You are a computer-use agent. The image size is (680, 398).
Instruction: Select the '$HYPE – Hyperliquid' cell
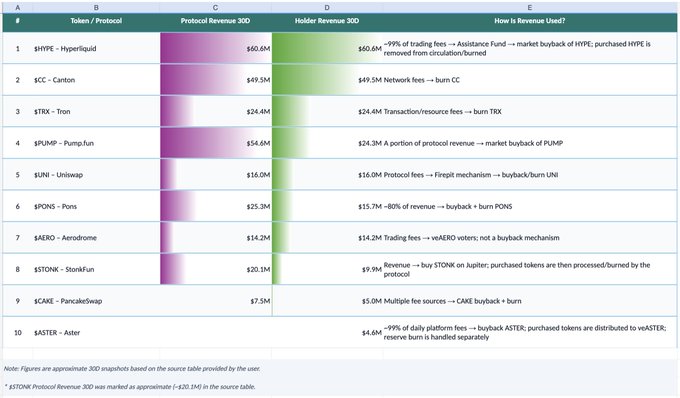click(96, 48)
